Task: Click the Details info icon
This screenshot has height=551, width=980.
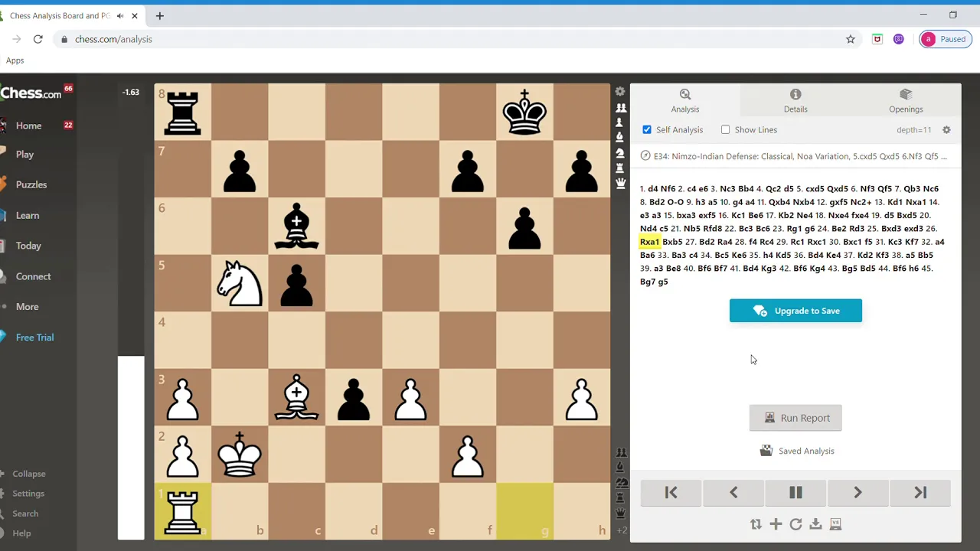Action: click(795, 94)
